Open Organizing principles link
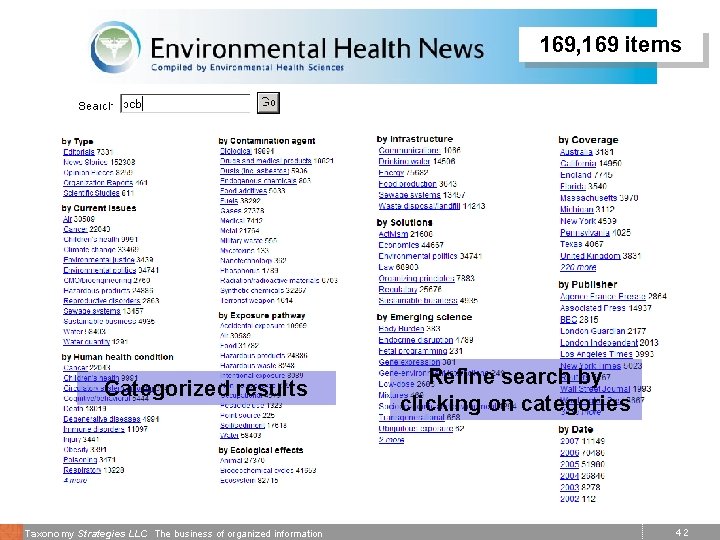 pyautogui.click(x=416, y=278)
